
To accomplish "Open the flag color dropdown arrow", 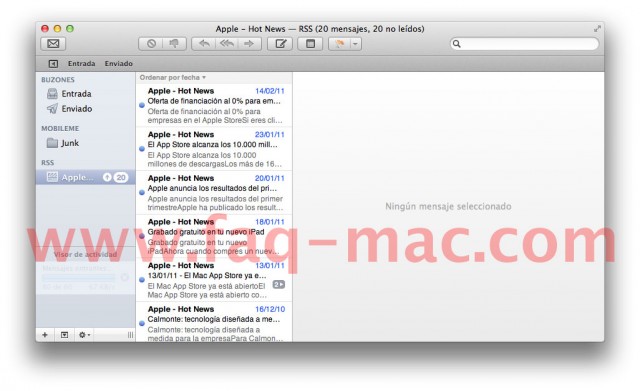I will coord(356,44).
